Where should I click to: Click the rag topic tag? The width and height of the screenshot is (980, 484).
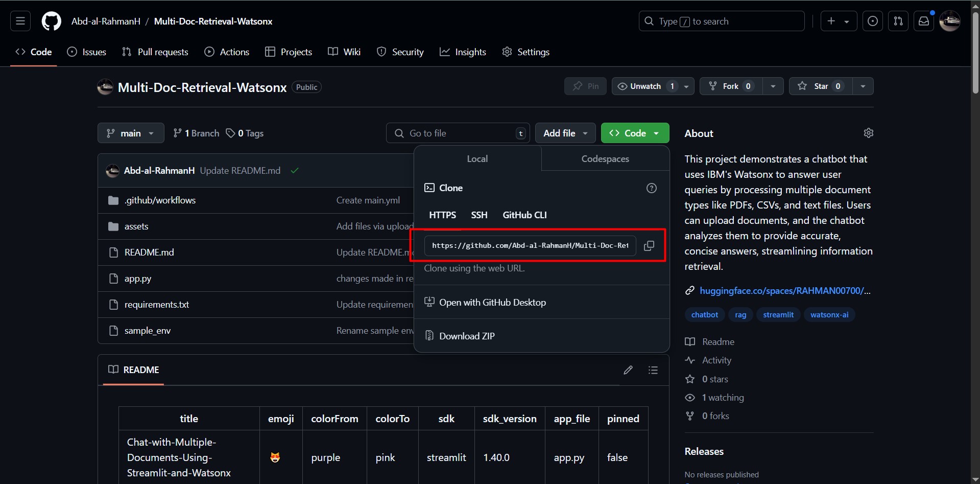tap(740, 315)
